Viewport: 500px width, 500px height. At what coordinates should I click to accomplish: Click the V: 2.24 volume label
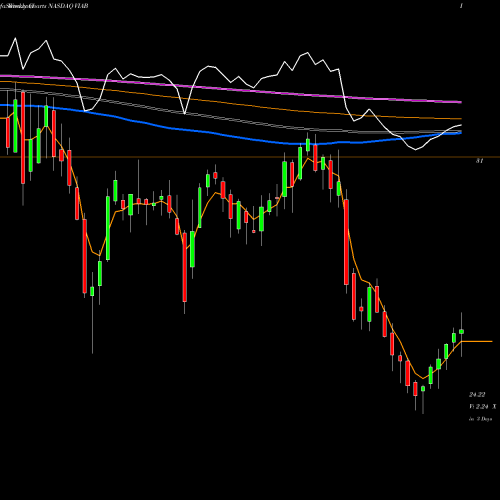(x=480, y=407)
